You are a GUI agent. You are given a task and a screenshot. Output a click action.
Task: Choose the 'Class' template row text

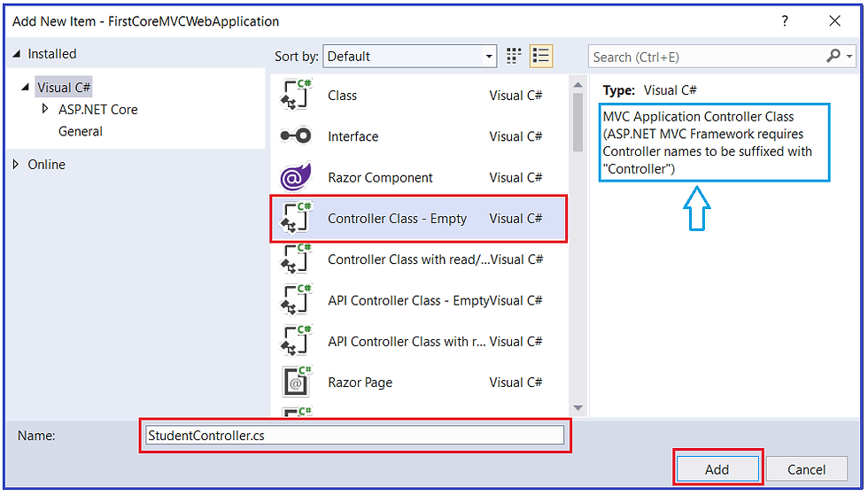342,96
